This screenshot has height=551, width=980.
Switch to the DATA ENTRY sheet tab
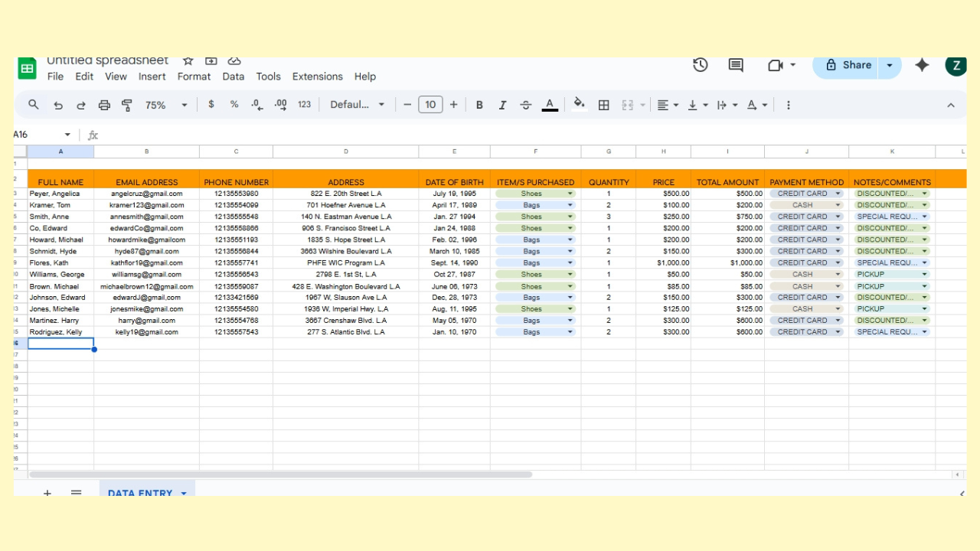tap(140, 492)
